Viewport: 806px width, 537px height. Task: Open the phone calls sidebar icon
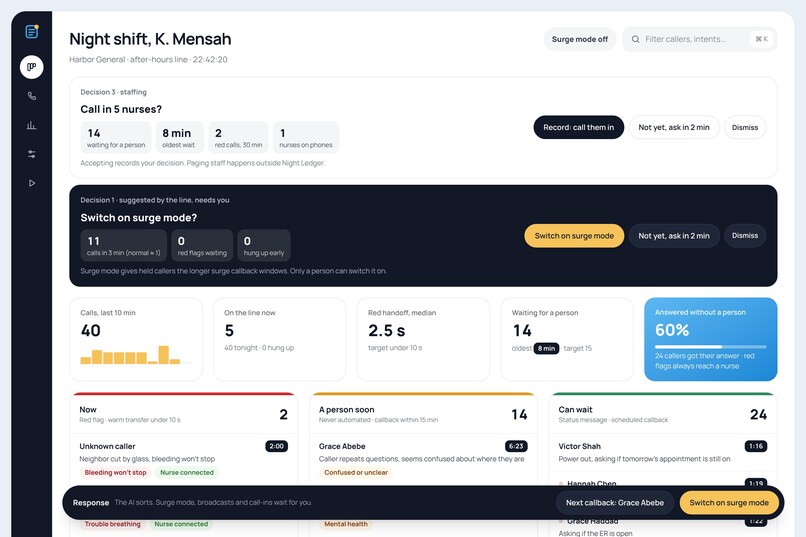tap(32, 96)
